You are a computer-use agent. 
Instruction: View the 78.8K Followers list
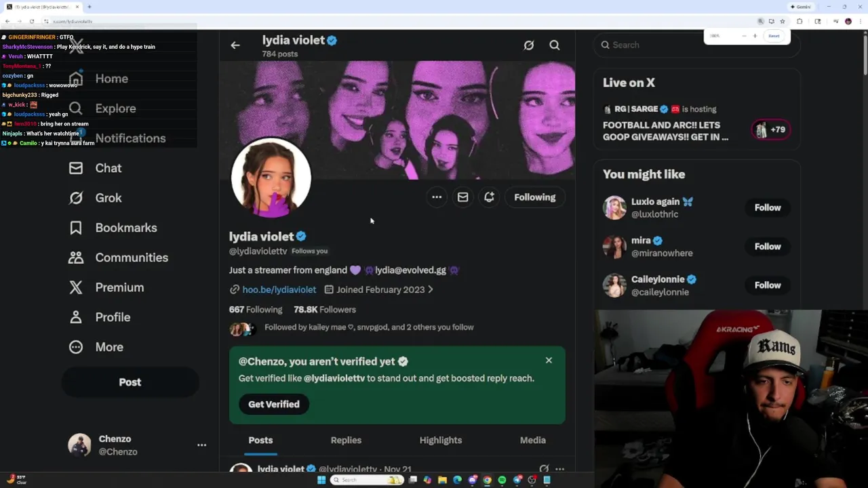[x=325, y=309]
